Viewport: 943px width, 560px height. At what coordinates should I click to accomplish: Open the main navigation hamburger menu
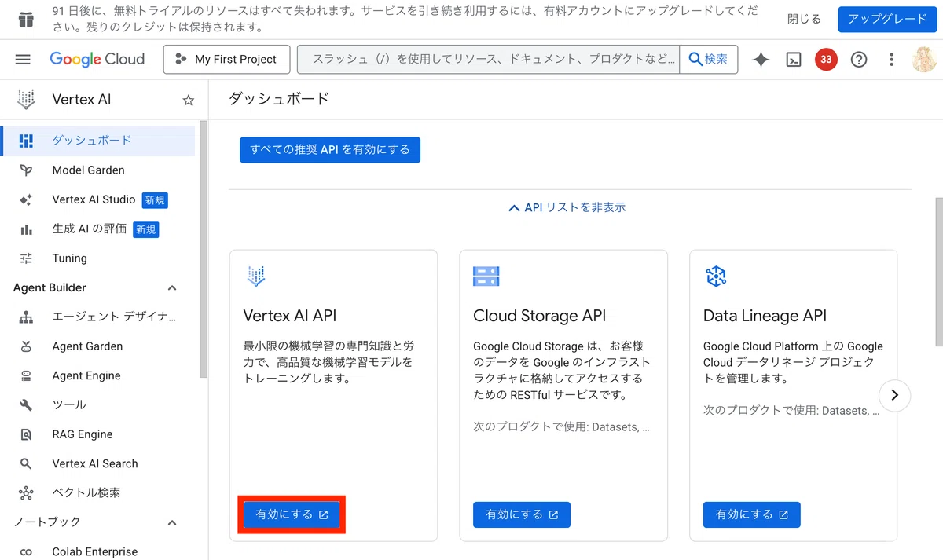23,59
